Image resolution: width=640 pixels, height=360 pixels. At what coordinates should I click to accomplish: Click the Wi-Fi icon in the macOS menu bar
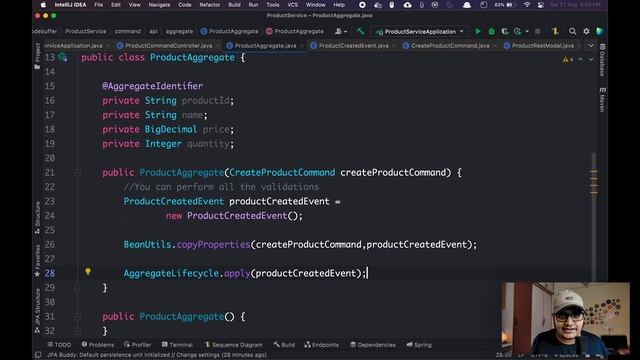click(527, 5)
